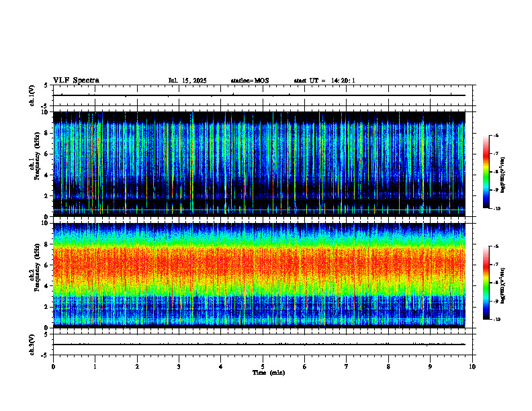Select the date label "Jul 15, 2025"

[x=187, y=81]
